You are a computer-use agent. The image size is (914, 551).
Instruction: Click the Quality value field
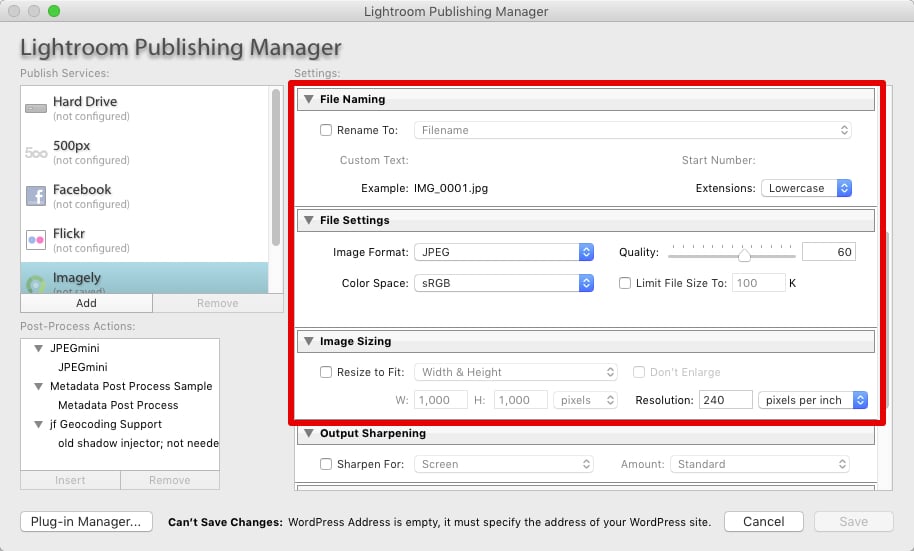pyautogui.click(x=828, y=252)
